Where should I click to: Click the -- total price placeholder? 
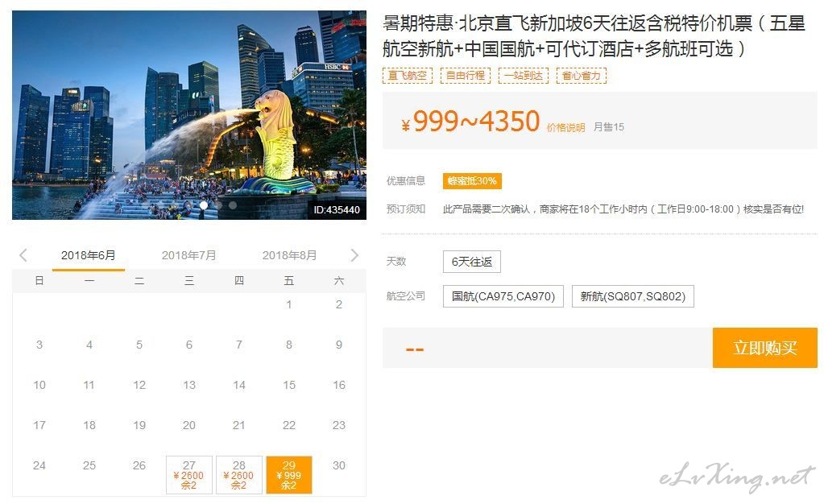(415, 349)
